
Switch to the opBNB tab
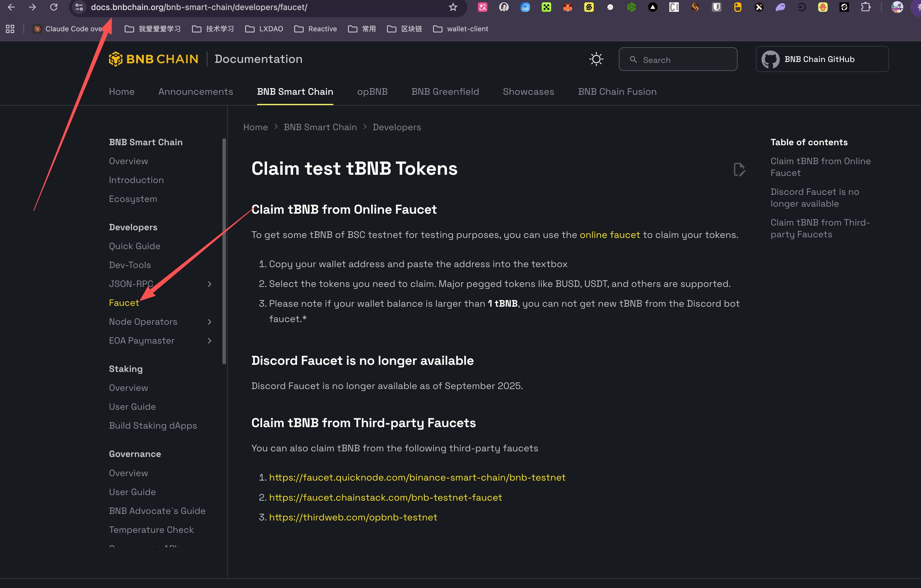coord(372,92)
